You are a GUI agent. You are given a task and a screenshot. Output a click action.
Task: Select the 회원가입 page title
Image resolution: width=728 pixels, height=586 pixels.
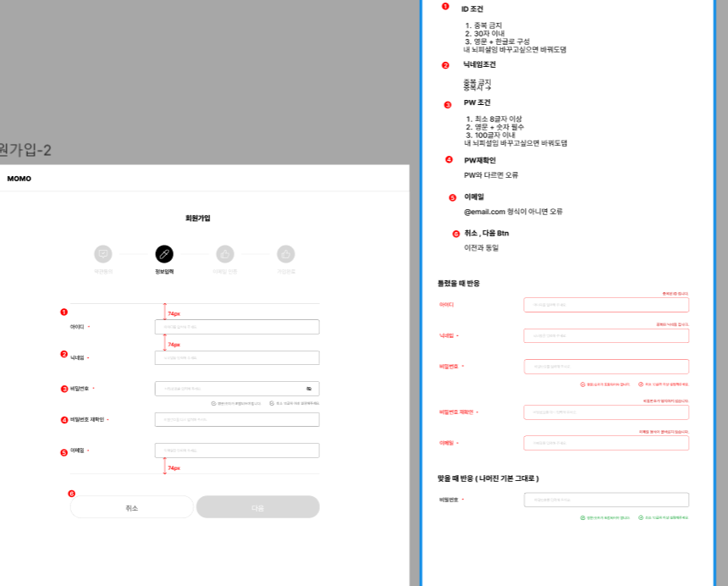(198, 218)
